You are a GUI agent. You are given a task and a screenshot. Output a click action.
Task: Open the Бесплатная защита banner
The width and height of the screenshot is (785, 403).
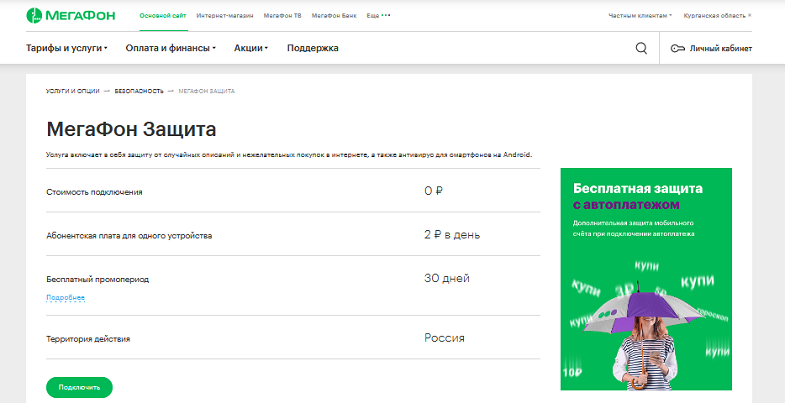(646, 279)
